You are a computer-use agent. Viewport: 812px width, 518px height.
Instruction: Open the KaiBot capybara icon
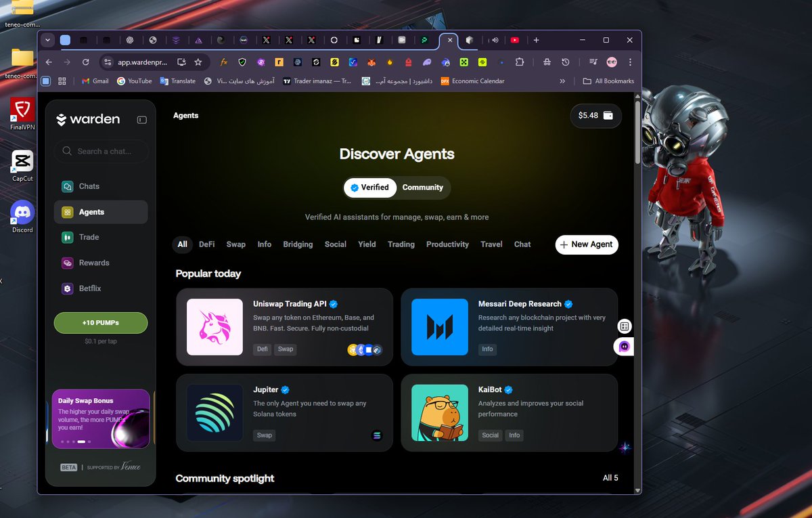click(440, 413)
